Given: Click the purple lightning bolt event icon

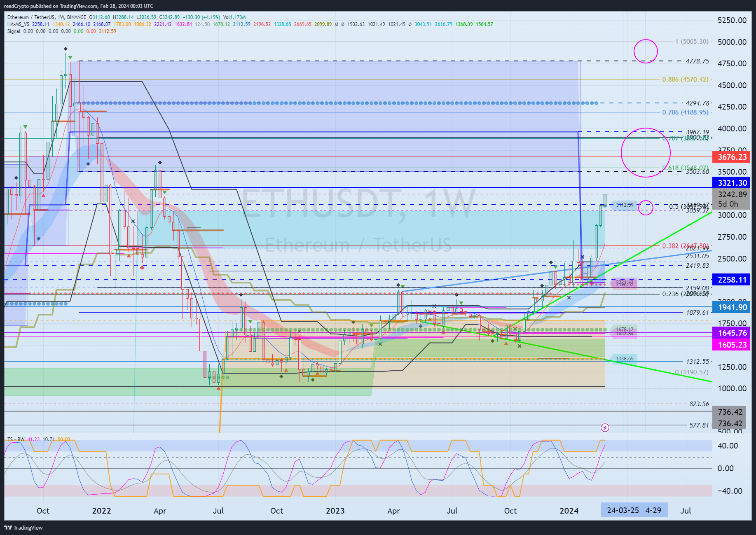Looking at the screenshot, I should [605, 428].
